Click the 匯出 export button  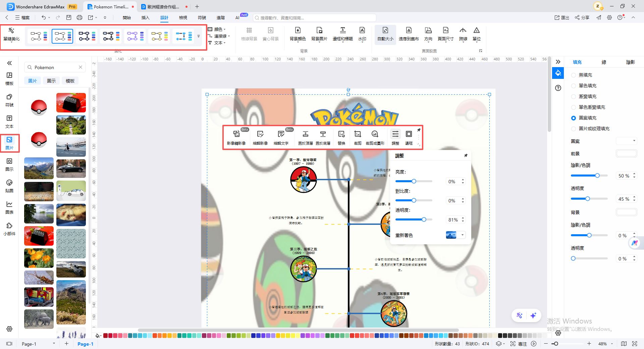(562, 17)
